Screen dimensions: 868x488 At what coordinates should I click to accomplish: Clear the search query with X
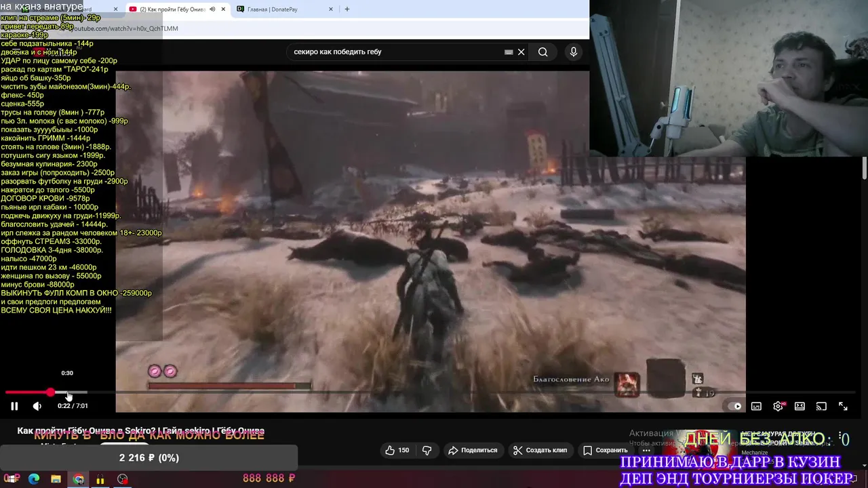click(x=521, y=52)
